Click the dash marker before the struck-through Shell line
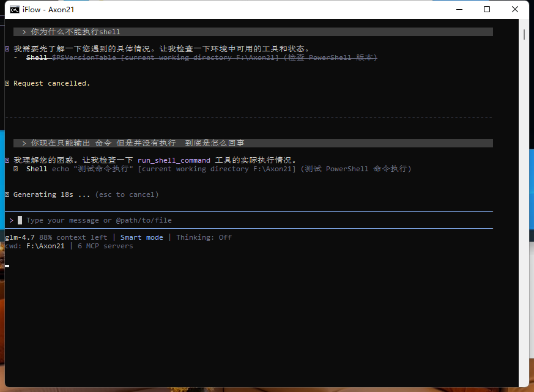534x392 pixels. [16, 57]
